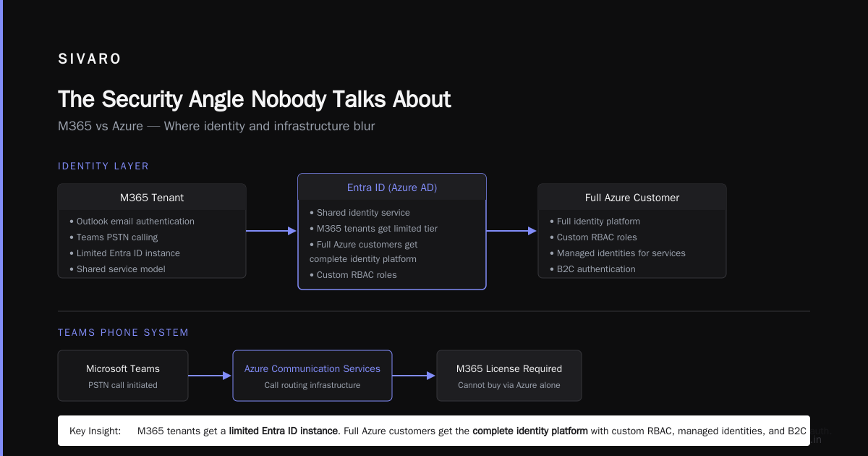868x456 pixels.
Task: Click the arrow from Microsoft Teams to Azure Communication Services
Action: pos(210,376)
